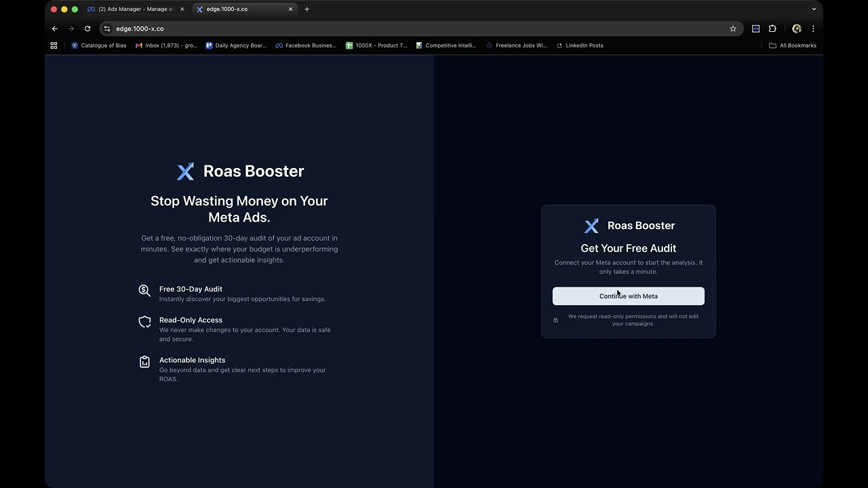Open the apps grid in bookmarks bar
The height and width of the screenshot is (488, 868).
tap(54, 45)
